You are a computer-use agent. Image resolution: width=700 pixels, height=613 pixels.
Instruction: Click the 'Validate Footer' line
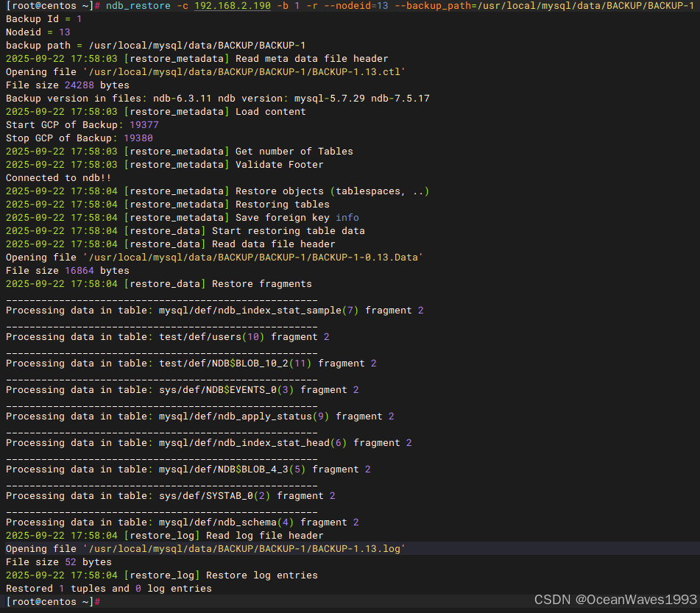click(x=164, y=165)
